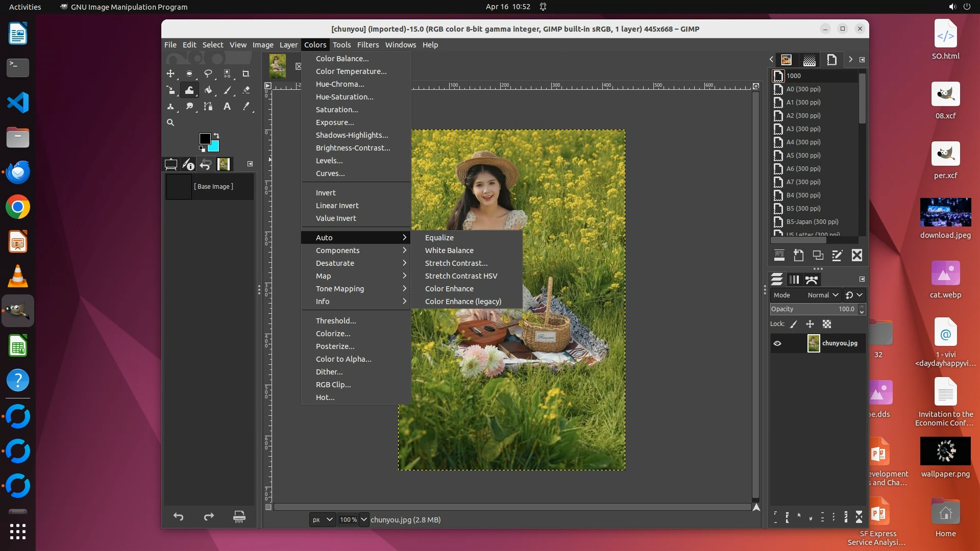Image resolution: width=980 pixels, height=551 pixels.
Task: Click the black foreground color swatch
Action: pyautogui.click(x=204, y=138)
